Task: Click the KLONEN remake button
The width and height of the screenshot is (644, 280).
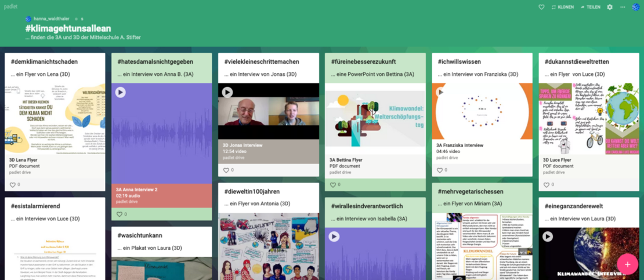Action: pyautogui.click(x=562, y=7)
